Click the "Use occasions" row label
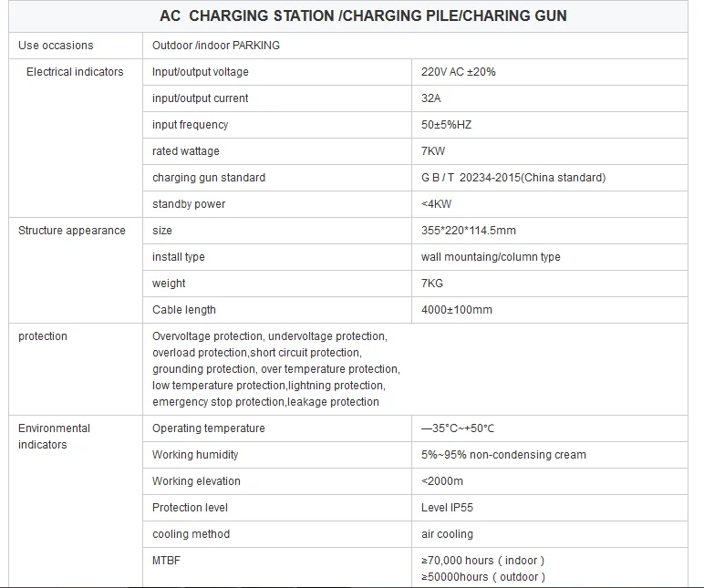The width and height of the screenshot is (704, 588). [56, 46]
